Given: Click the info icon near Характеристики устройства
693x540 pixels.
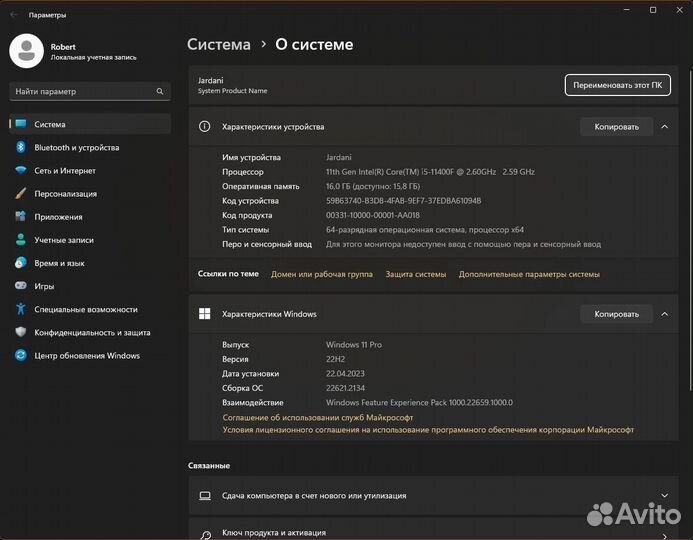Looking at the screenshot, I should [205, 126].
